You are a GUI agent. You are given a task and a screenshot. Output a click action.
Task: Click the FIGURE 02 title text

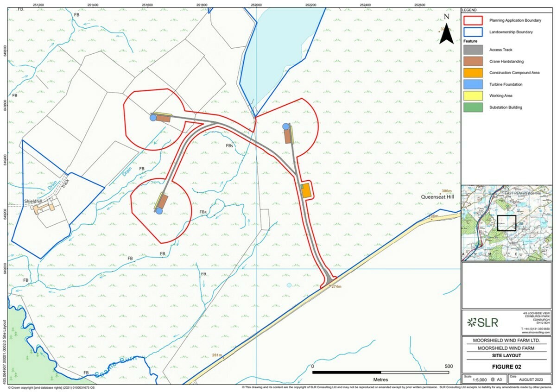pos(507,367)
